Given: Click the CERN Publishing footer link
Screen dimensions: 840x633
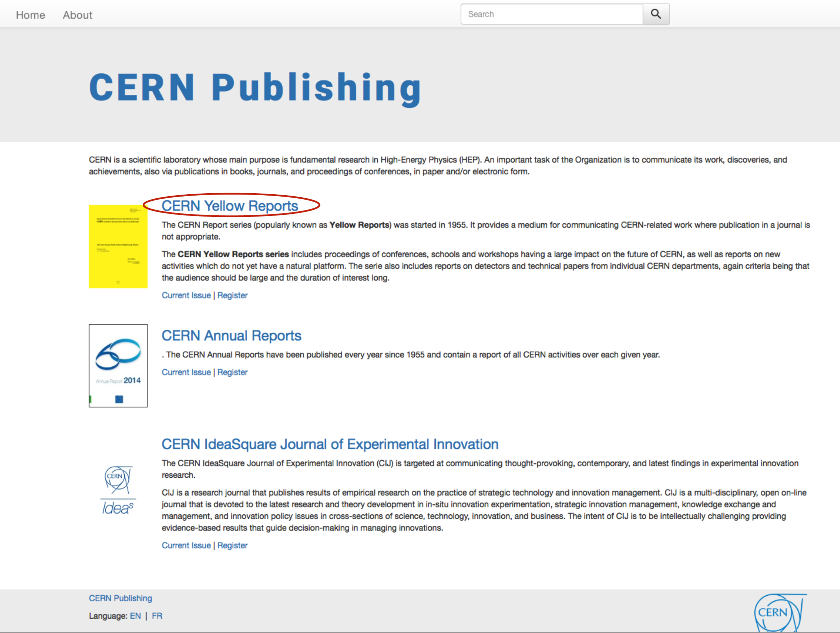Looking at the screenshot, I should [120, 598].
